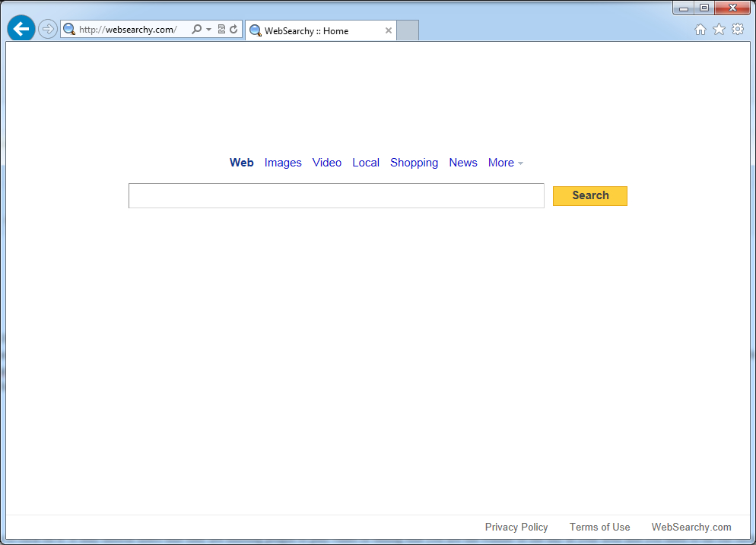Screen dimensions: 756x545
Task: Toggle the compatibility view icon
Action: (x=222, y=30)
